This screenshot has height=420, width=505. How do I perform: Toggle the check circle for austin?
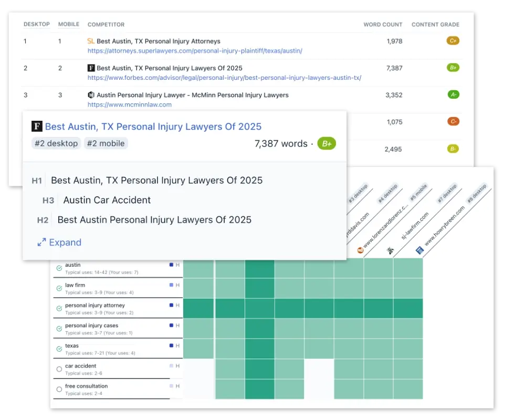[59, 268]
